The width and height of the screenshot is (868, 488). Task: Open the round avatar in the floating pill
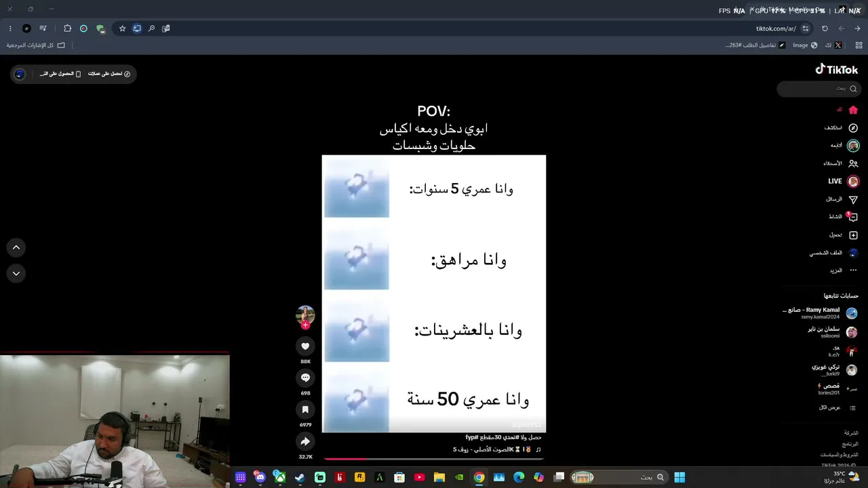[x=20, y=74]
